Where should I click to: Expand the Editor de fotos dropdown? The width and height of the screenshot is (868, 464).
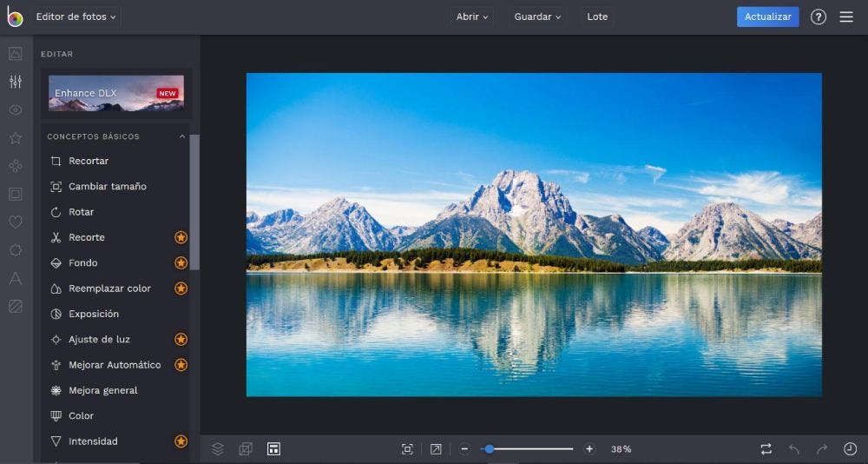[76, 17]
